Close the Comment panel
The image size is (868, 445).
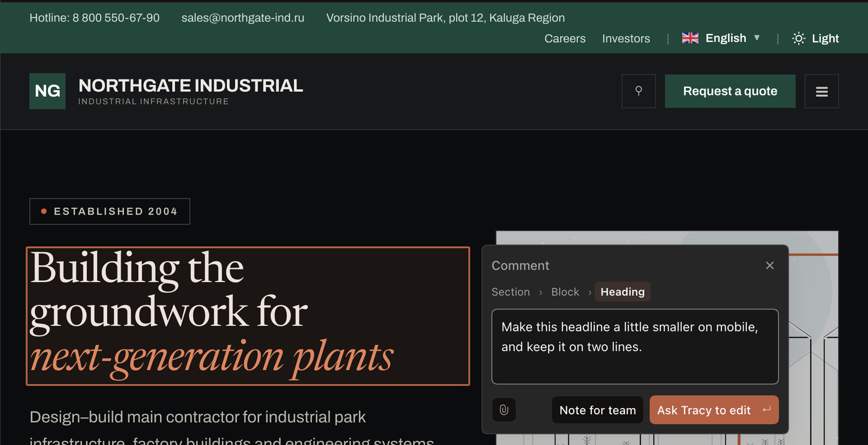point(770,265)
